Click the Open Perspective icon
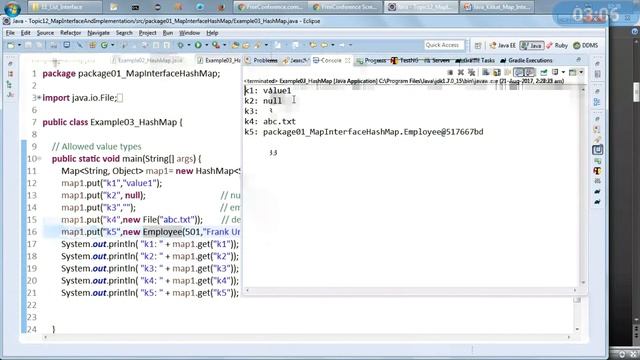 478,45
